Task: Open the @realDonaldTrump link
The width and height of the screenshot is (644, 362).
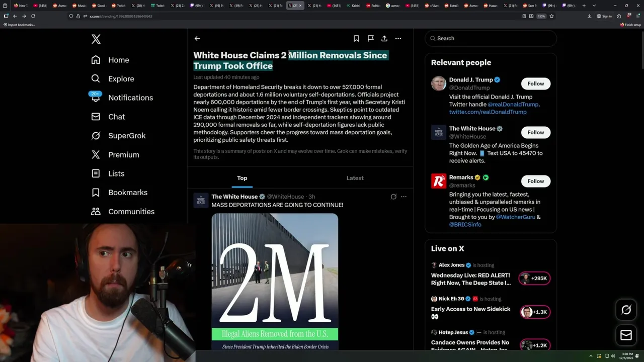Action: pyautogui.click(x=513, y=105)
